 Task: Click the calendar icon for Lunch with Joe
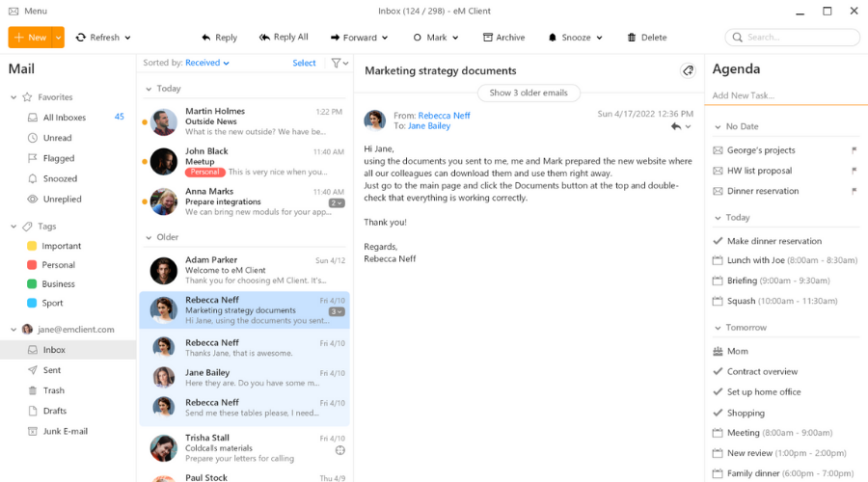click(x=718, y=260)
